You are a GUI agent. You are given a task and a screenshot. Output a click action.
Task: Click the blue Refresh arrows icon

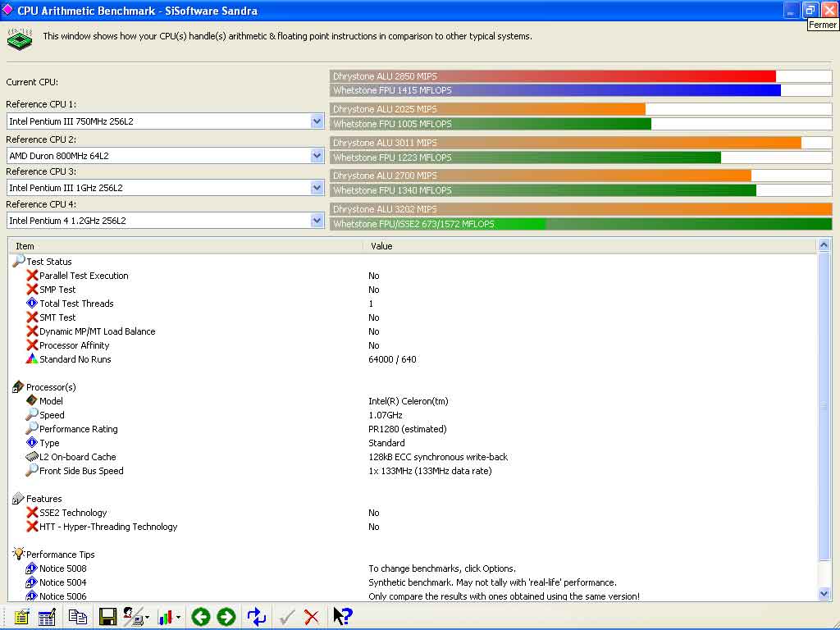pyautogui.click(x=257, y=617)
